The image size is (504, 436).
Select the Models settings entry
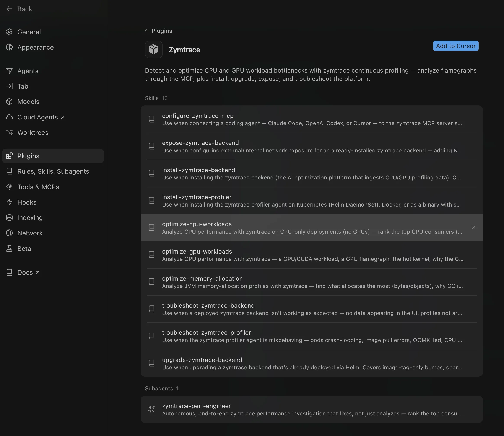pos(53,102)
